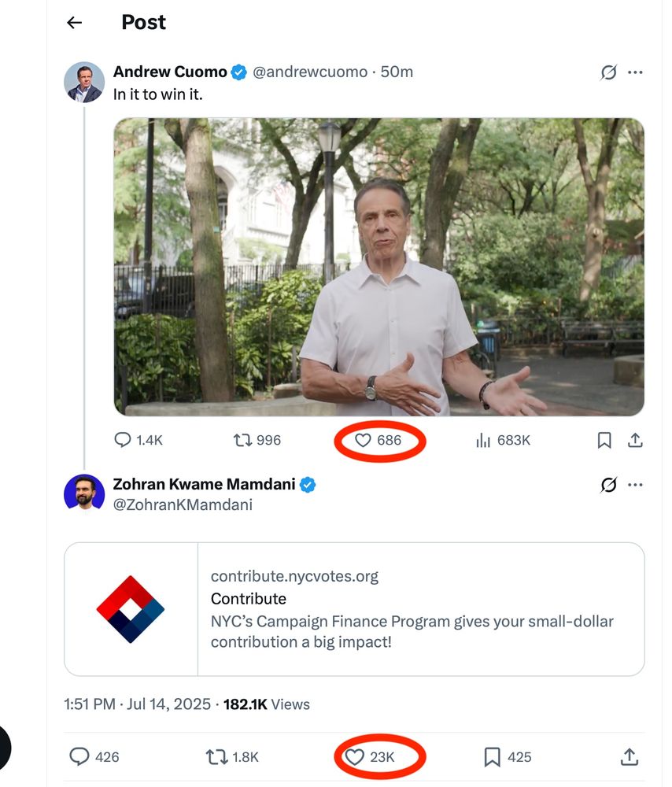Screen dimensions: 672x787
Task: Open Grok icon on Andrew Cuomo's post
Action: point(608,72)
